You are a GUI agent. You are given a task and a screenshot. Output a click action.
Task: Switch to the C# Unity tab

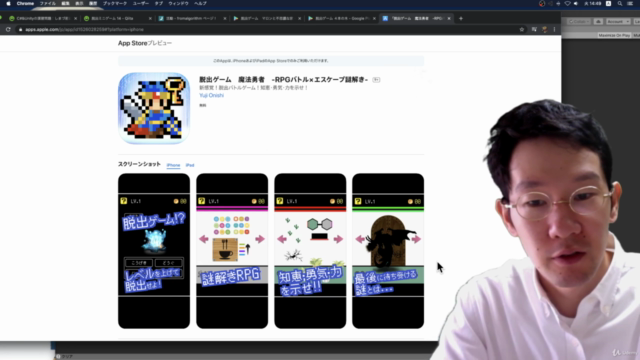[43, 18]
